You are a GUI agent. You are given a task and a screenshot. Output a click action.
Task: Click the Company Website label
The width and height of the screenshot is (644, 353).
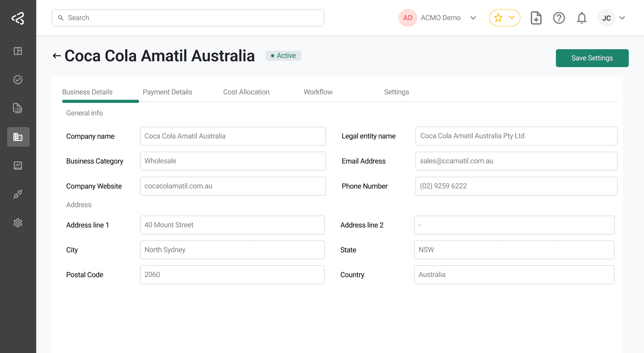pos(94,186)
